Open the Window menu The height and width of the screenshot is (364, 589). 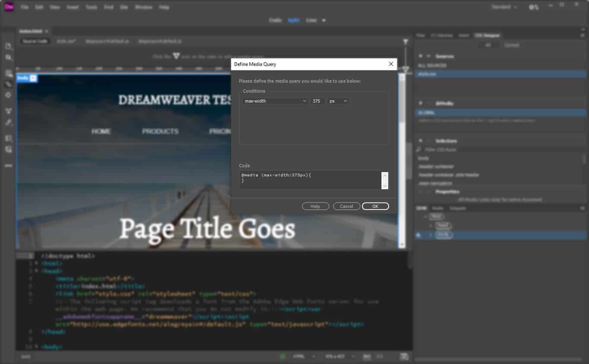pos(143,7)
